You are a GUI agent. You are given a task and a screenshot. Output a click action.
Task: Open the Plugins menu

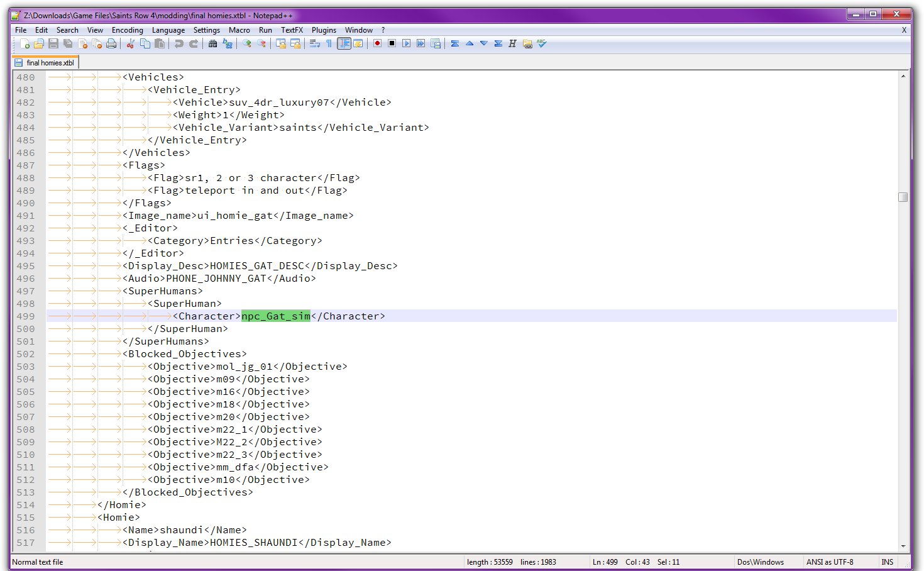click(324, 30)
